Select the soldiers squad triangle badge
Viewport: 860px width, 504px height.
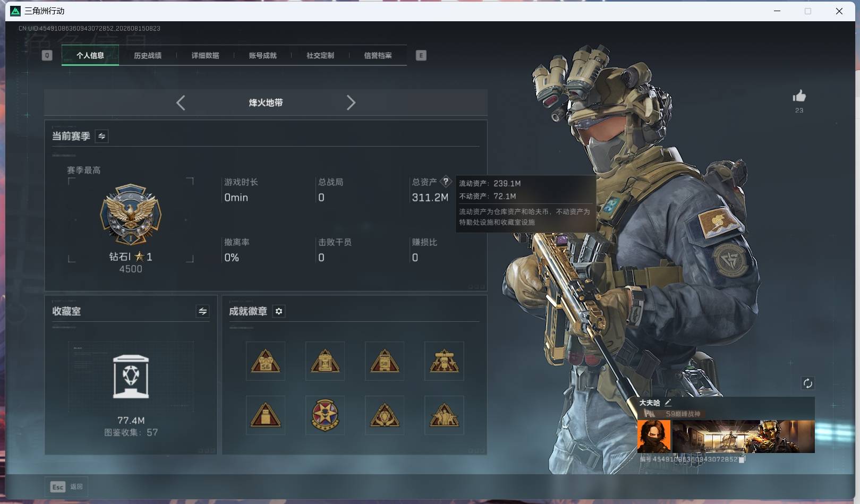pos(444,415)
